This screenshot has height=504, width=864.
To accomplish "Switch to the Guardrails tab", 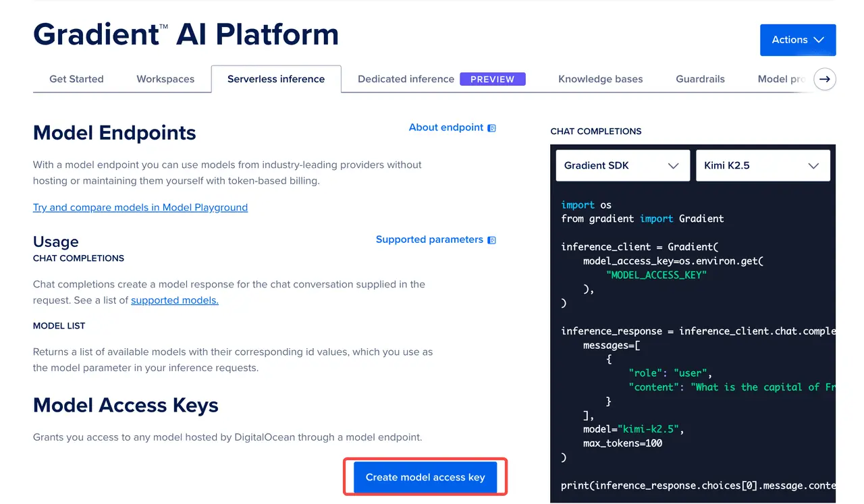I will click(700, 79).
